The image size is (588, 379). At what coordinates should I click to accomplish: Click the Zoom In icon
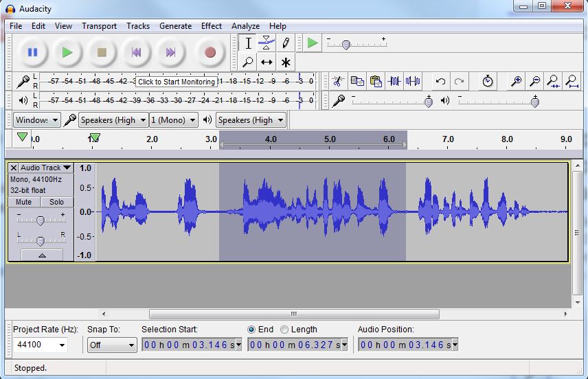517,81
